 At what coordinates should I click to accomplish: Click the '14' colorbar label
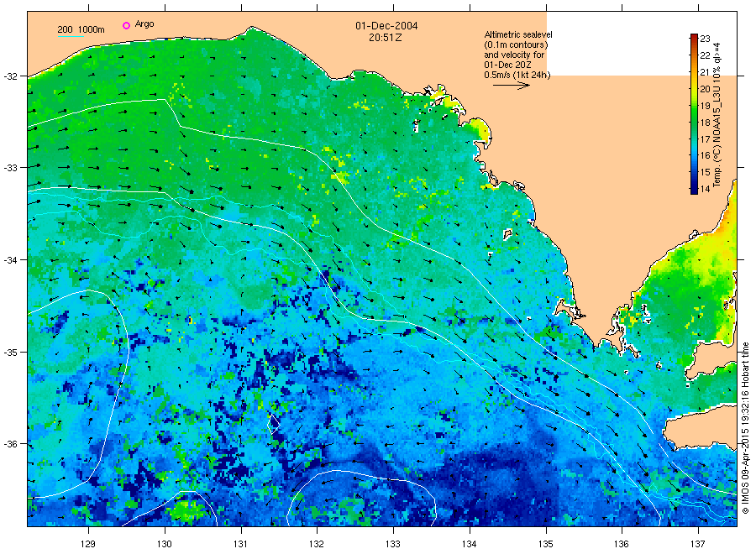coord(705,189)
